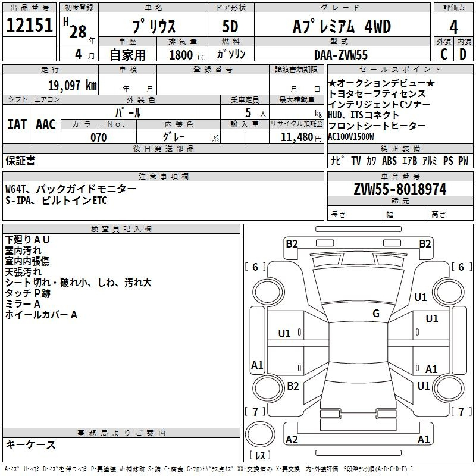Select the exterior grade C cell

coord(443,54)
